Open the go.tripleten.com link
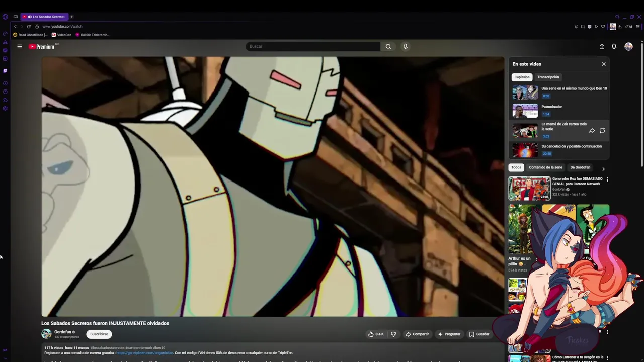Viewport: 644px width, 362px height. click(144, 353)
